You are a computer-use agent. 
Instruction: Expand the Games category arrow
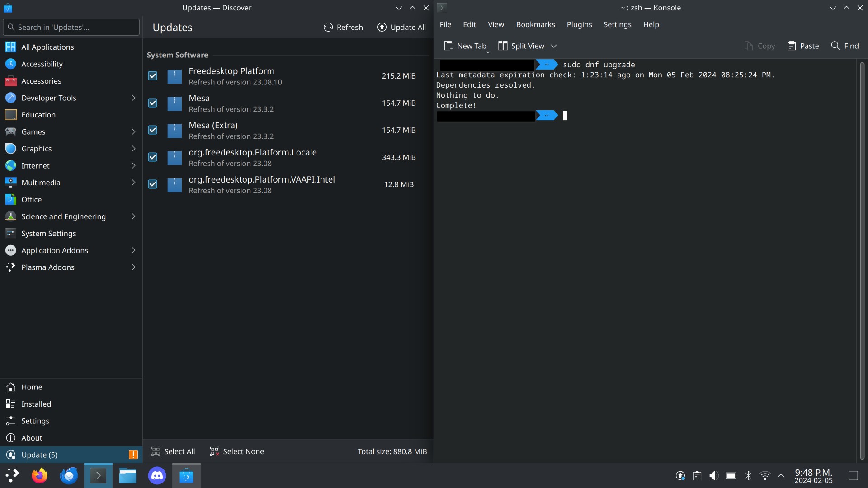coord(133,132)
